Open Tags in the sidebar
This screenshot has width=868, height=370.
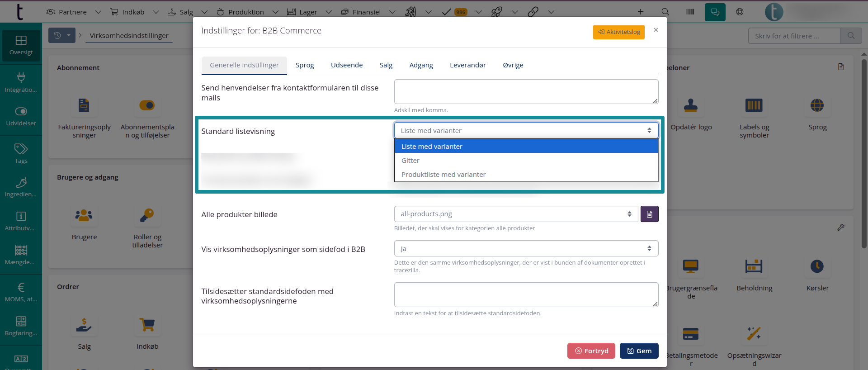point(21,154)
